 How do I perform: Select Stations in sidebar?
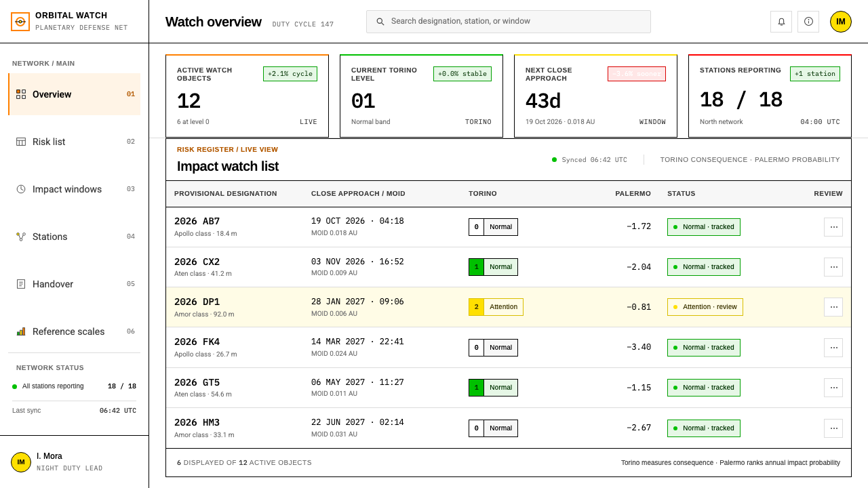[75, 237]
